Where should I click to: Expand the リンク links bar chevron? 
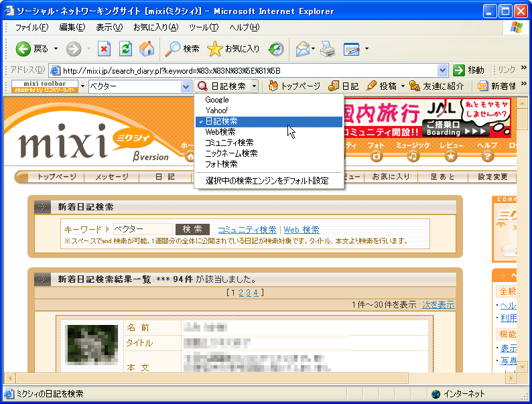(524, 67)
